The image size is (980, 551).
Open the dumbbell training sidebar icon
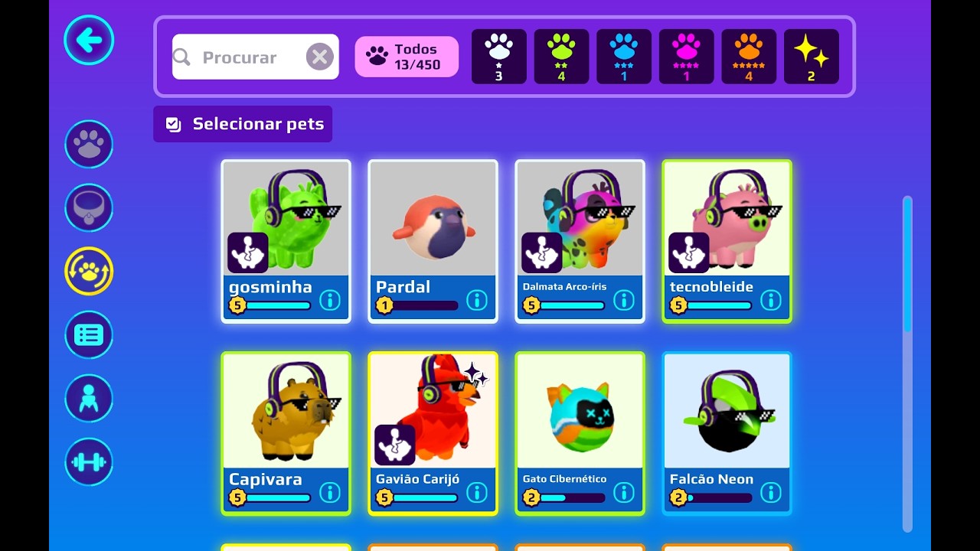coord(89,461)
